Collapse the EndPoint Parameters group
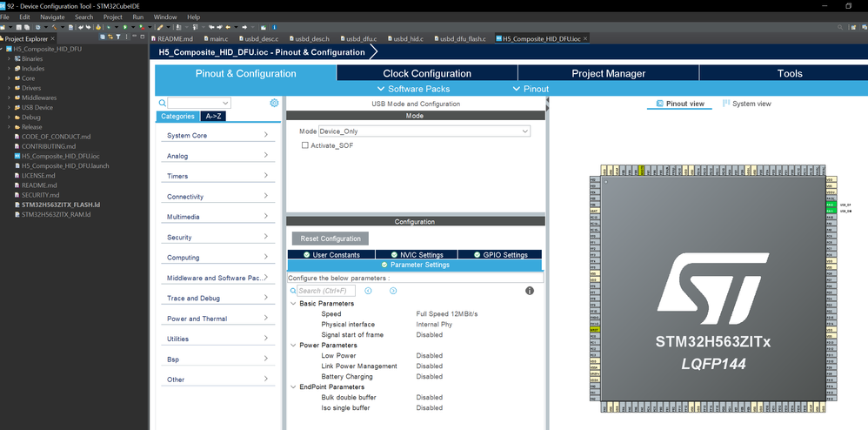 [x=293, y=386]
